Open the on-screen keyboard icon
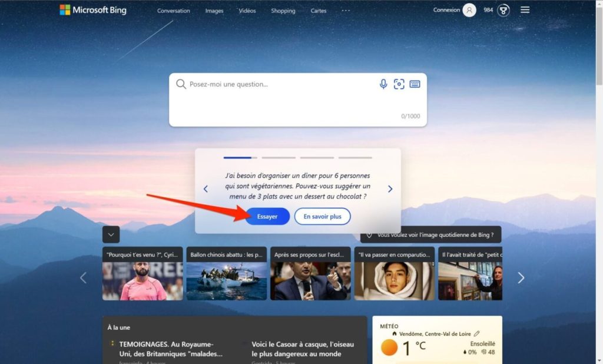This screenshot has height=364, width=603. [415, 84]
